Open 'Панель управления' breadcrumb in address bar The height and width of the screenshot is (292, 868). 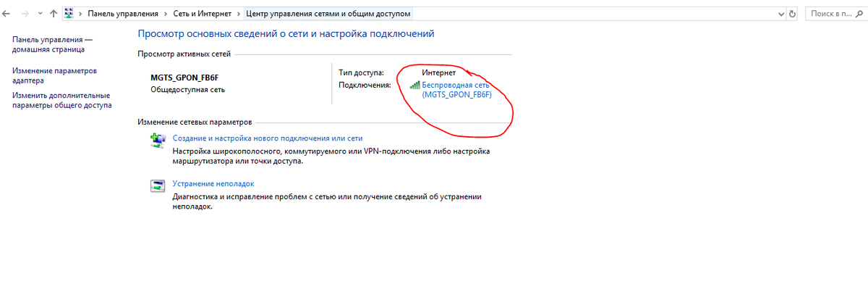coord(123,14)
